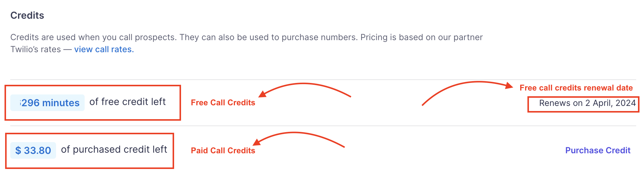Select the "296 minutes" free credit badge
The height and width of the screenshot is (175, 644).
click(48, 103)
